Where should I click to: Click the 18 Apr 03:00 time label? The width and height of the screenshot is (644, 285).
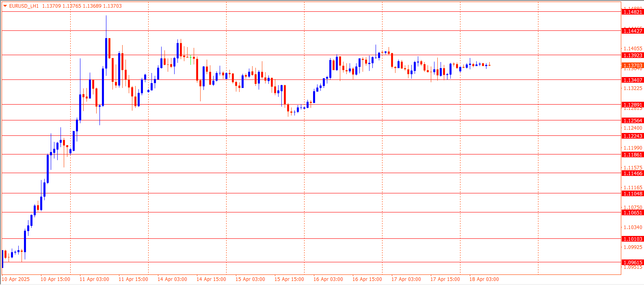pos(484,279)
